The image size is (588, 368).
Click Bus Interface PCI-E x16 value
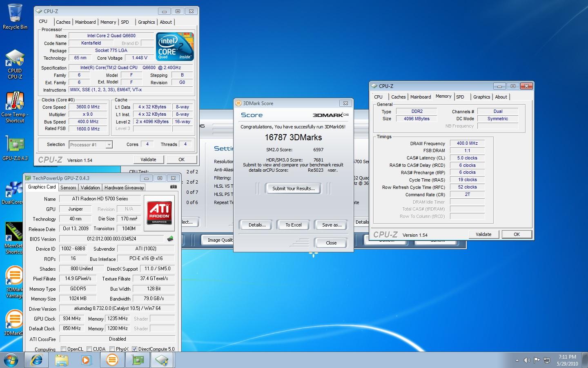146,258
